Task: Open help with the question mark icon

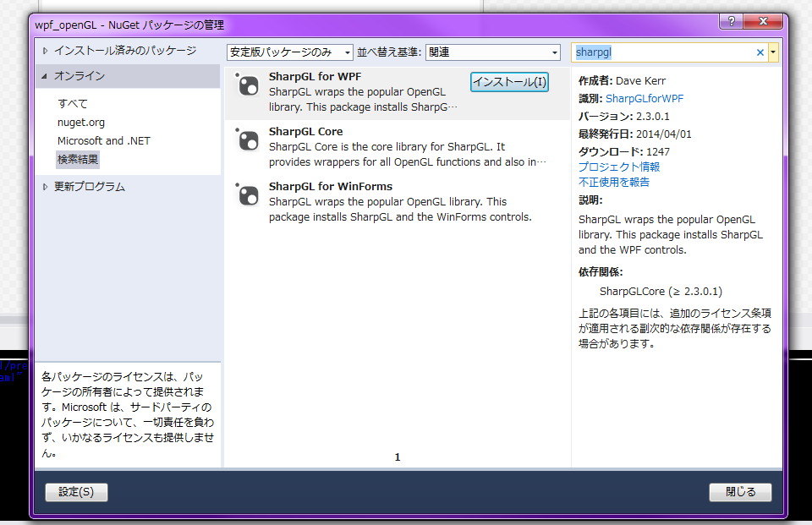Action: (x=731, y=22)
